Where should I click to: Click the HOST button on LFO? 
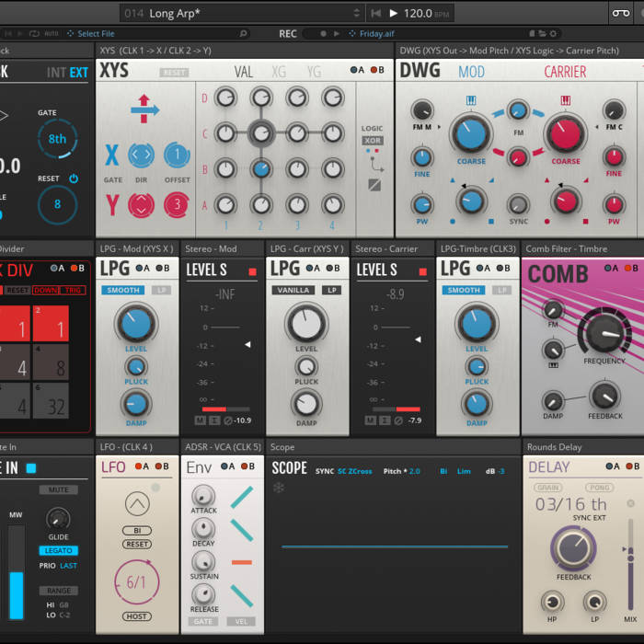[x=137, y=616]
